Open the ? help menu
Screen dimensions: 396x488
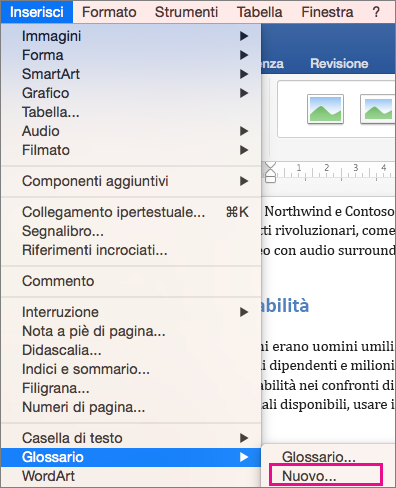point(376,12)
